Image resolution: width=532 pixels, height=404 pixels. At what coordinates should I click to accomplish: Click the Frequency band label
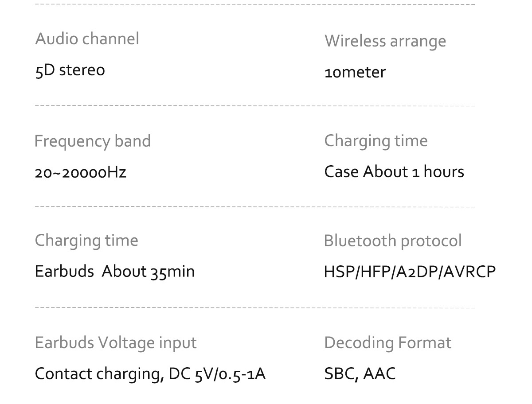(93, 141)
